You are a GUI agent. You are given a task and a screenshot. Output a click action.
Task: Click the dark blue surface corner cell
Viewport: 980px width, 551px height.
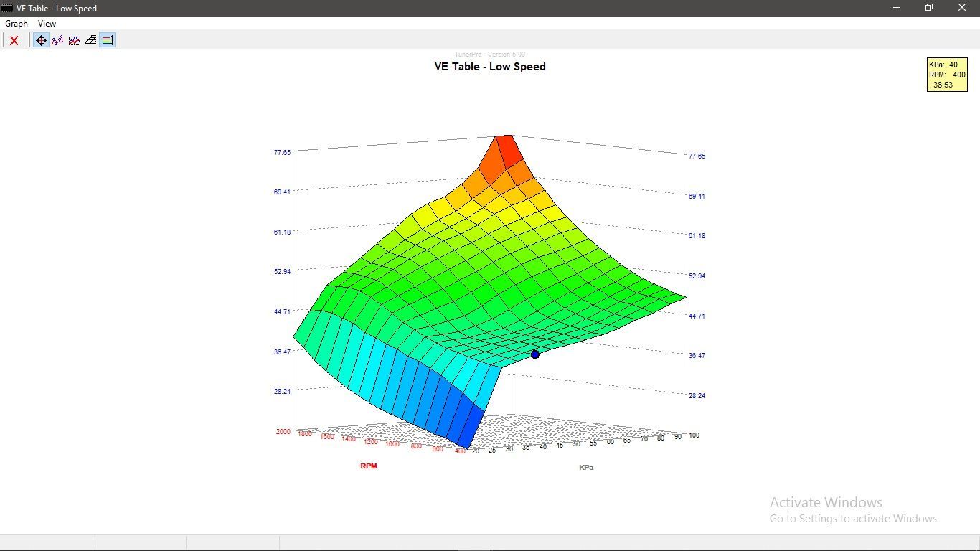coord(471,430)
